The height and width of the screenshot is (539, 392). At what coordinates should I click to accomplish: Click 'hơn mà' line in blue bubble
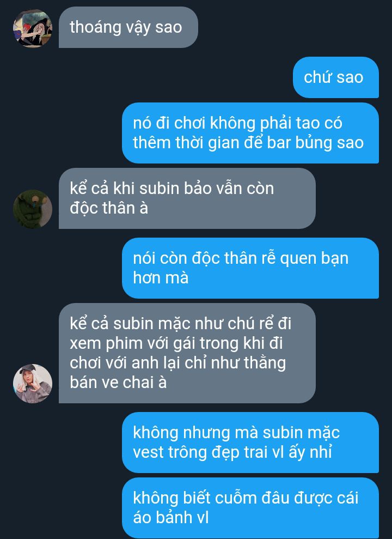(x=161, y=277)
